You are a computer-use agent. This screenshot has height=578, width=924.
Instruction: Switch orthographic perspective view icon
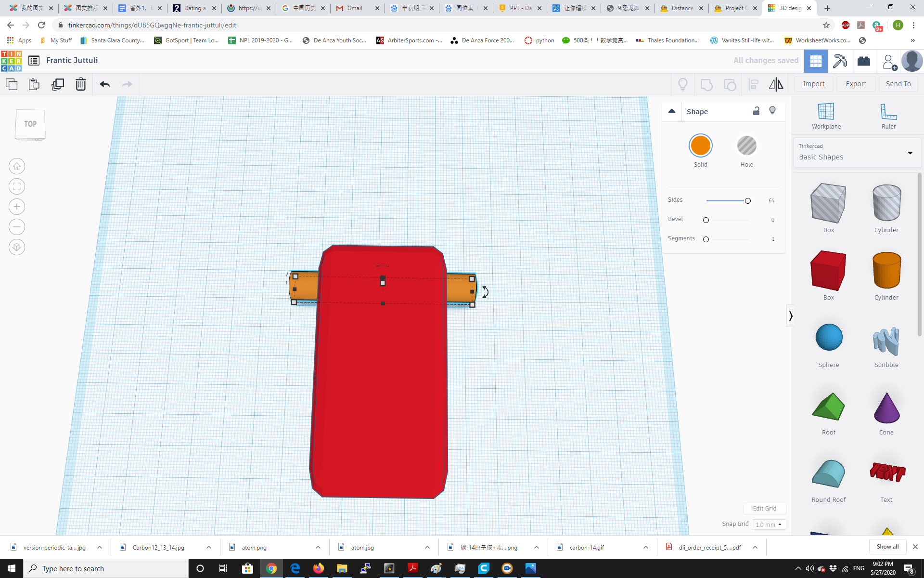click(17, 247)
